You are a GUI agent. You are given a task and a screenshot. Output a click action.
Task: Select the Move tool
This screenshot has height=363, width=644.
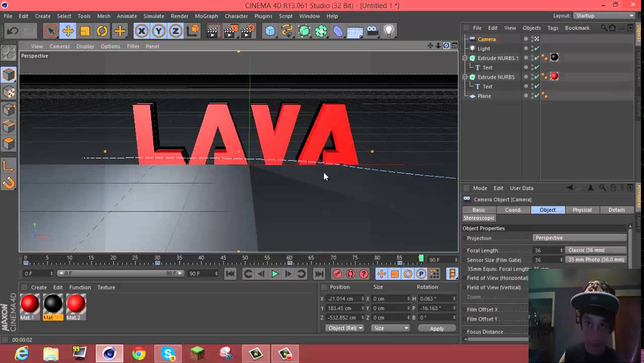click(68, 31)
